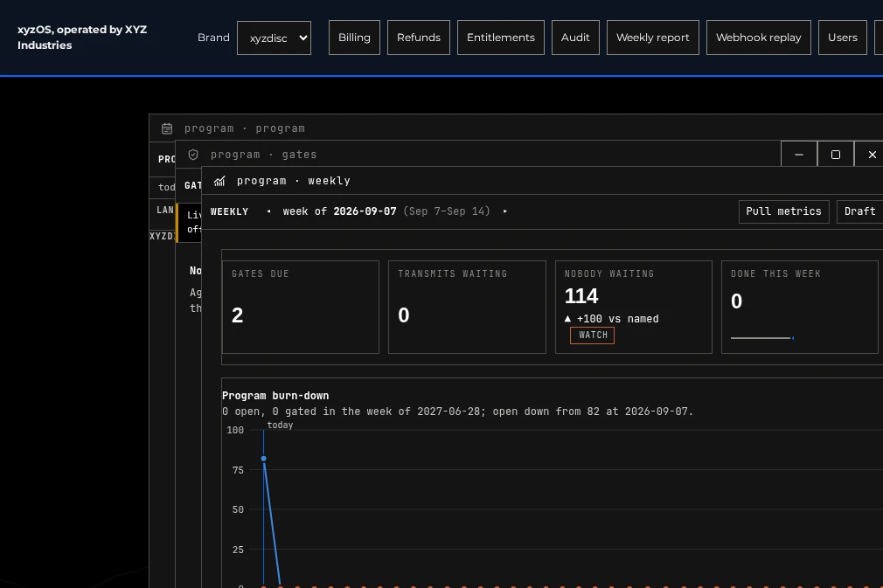Click the chart icon in weekly window title
Viewport: 883px width, 588px height.
219,181
